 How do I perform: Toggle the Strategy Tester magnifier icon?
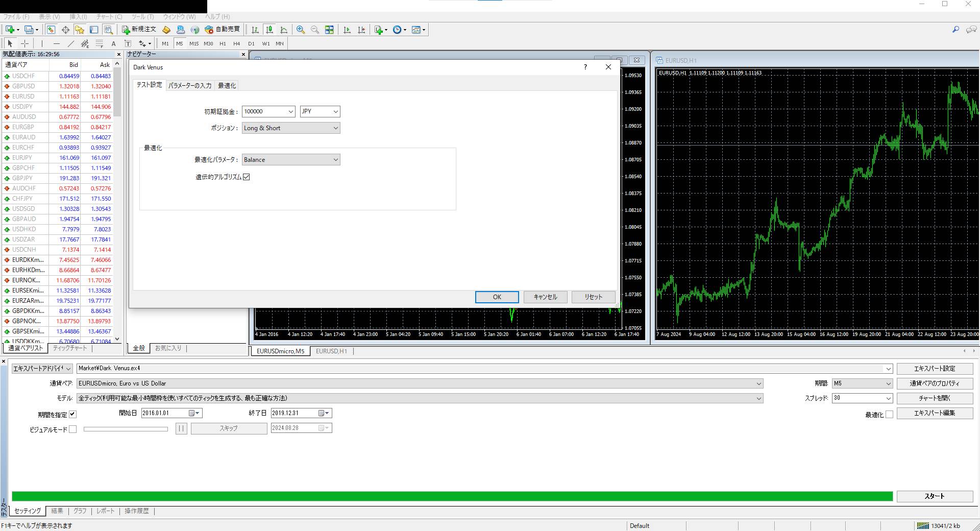coord(108,30)
